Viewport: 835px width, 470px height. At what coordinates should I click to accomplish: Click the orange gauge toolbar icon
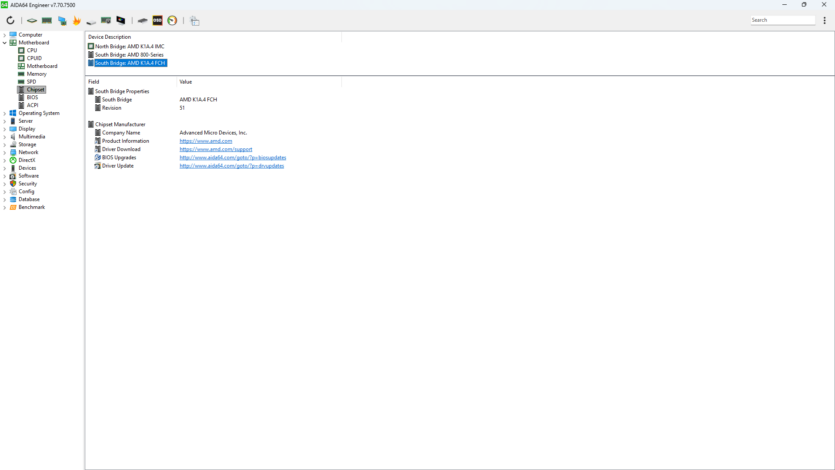click(172, 20)
